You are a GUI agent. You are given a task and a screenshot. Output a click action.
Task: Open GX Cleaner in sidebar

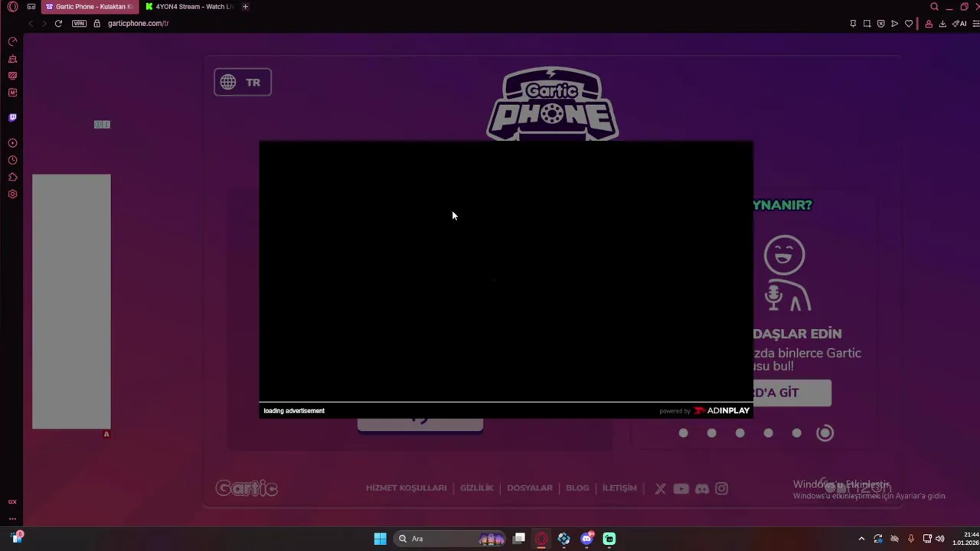[12, 59]
